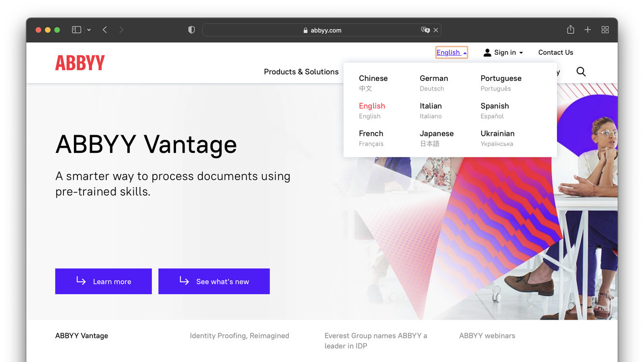Pick Ukrainian in the language menu
The height and width of the screenshot is (362, 644).
point(497,138)
